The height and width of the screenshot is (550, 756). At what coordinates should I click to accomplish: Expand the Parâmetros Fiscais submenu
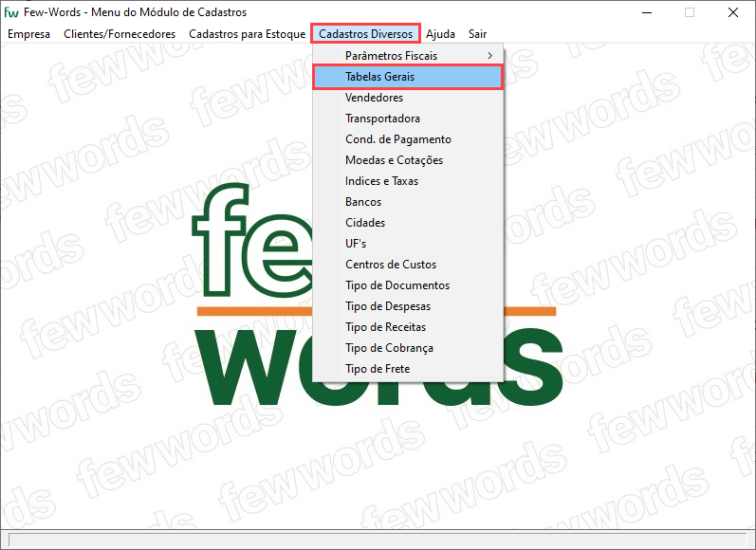(x=408, y=56)
